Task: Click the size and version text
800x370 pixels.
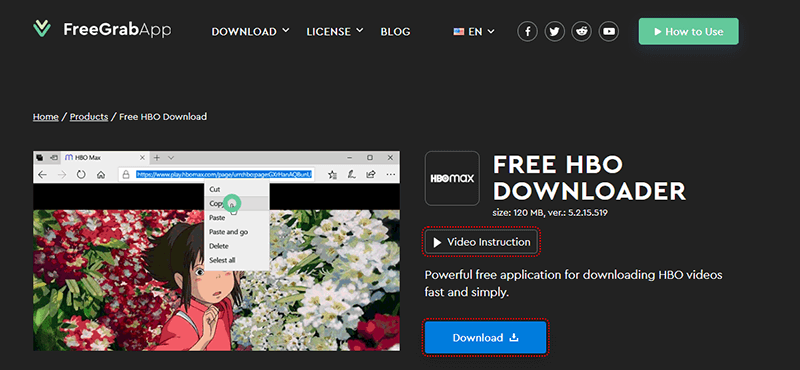Action: [550, 212]
